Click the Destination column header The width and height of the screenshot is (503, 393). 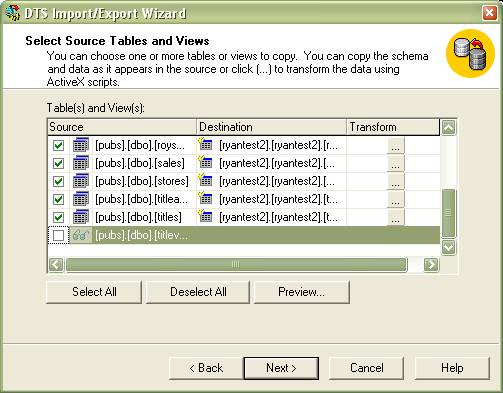[271, 127]
